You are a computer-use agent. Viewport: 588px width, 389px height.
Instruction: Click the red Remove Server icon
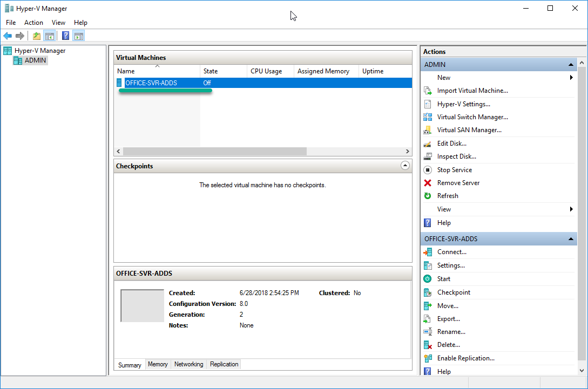(x=428, y=183)
